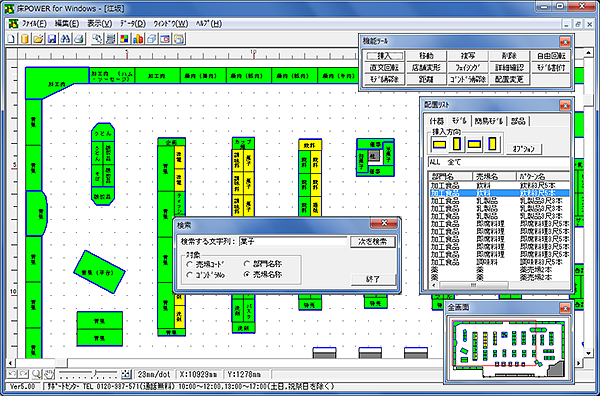Save using the floppy disk icon
Image resolution: width=600 pixels, height=396 pixels.
(52, 39)
